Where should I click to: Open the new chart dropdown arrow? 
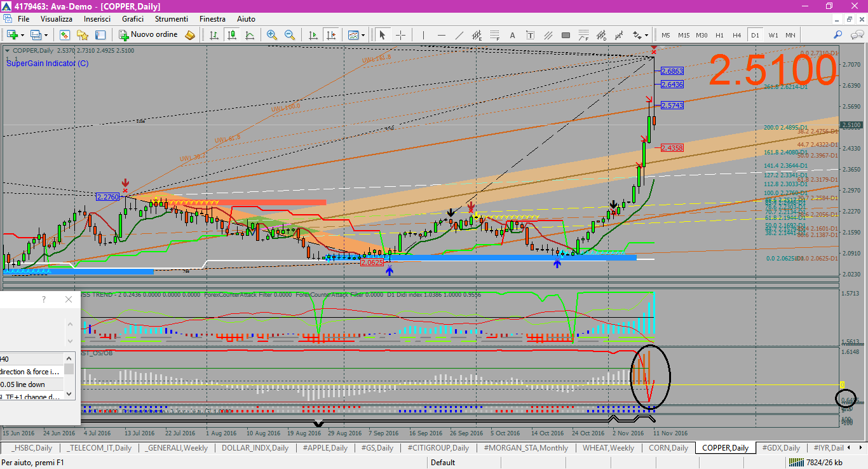tap(22, 35)
